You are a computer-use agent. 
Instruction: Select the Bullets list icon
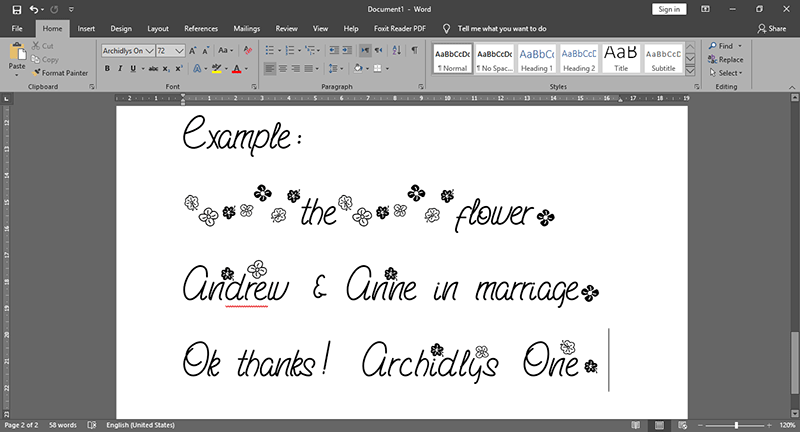(x=272, y=50)
